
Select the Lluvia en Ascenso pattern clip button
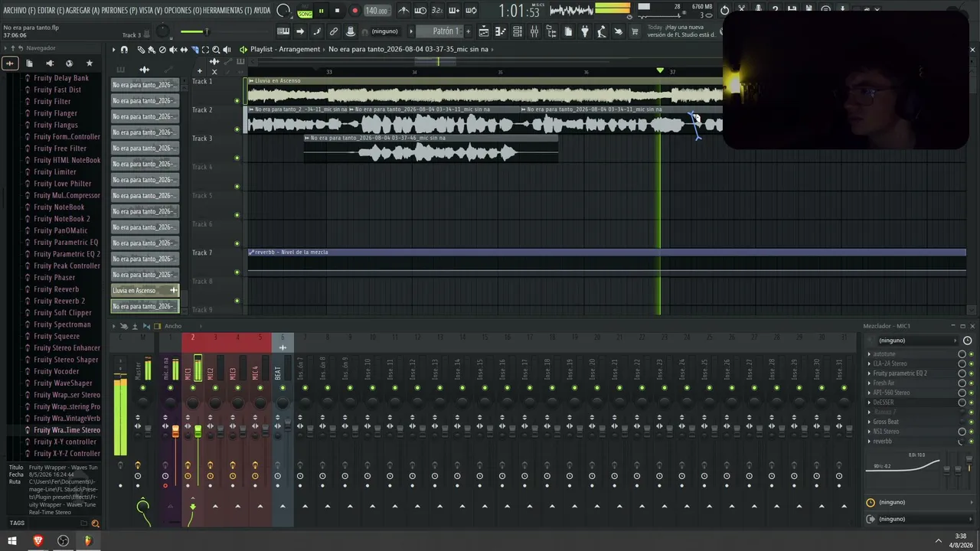(x=145, y=291)
